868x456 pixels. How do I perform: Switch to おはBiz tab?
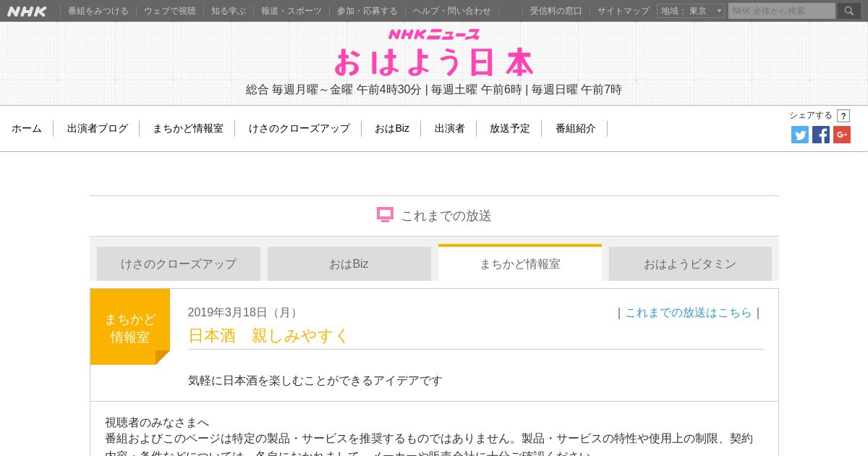click(349, 263)
